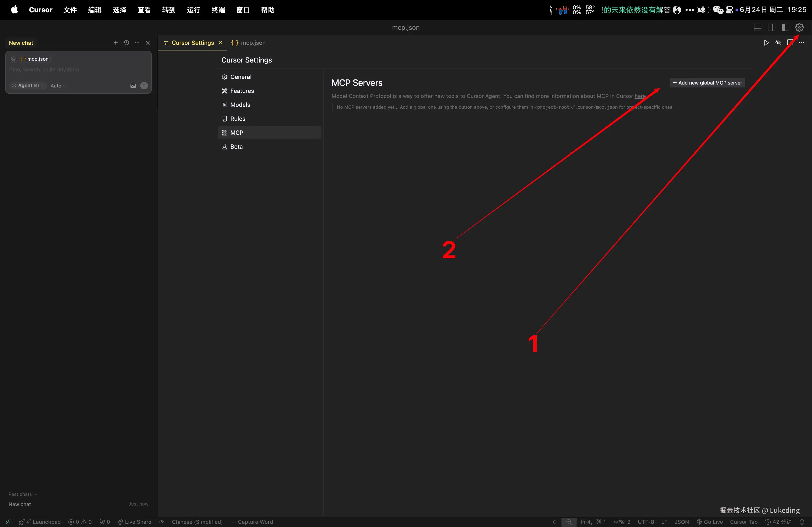812x527 pixels.
Task: Toggle the primary sidebar layout icon
Action: point(785,27)
